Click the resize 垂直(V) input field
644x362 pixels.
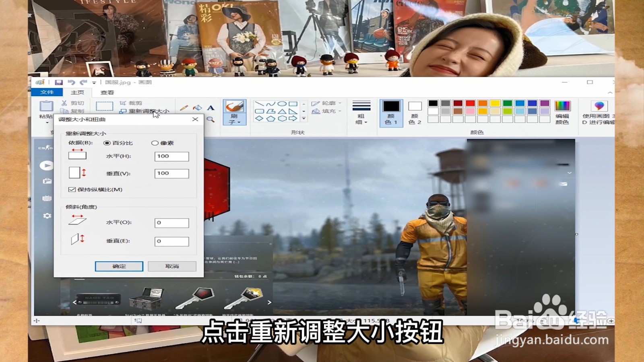tap(171, 173)
